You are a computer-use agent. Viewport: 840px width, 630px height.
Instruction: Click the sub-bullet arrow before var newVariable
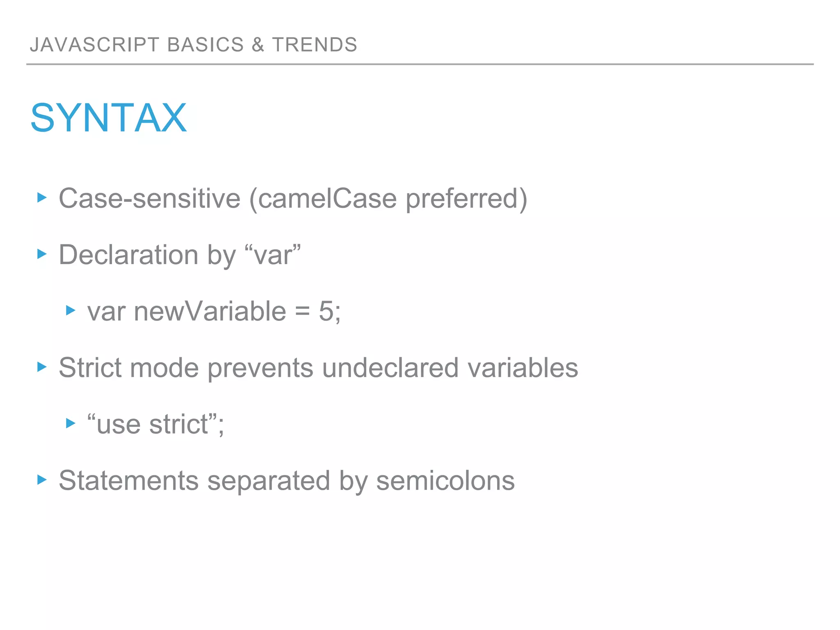point(71,310)
